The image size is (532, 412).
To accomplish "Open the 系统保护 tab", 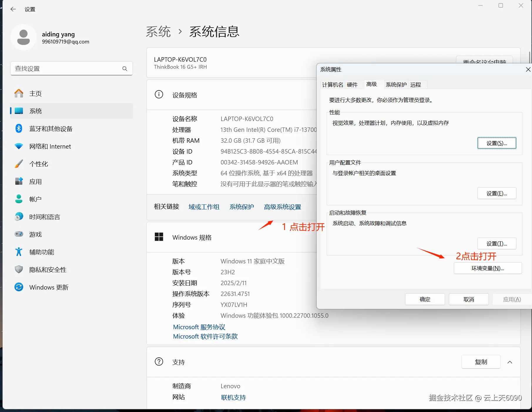I will [396, 85].
